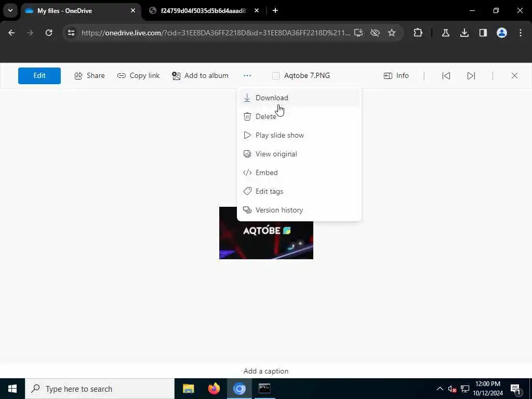Image resolution: width=532 pixels, height=399 pixels.
Task: Close the f24759d04f5035 tab
Action: 257,10
